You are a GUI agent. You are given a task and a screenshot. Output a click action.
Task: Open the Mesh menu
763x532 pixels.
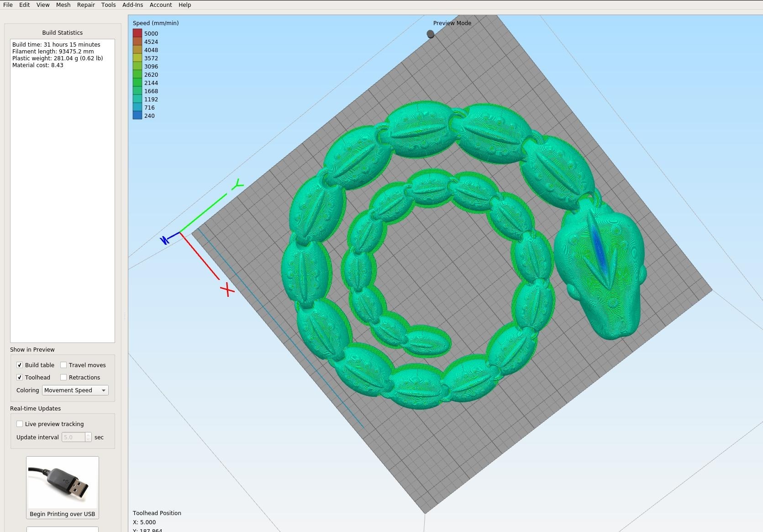tap(63, 5)
